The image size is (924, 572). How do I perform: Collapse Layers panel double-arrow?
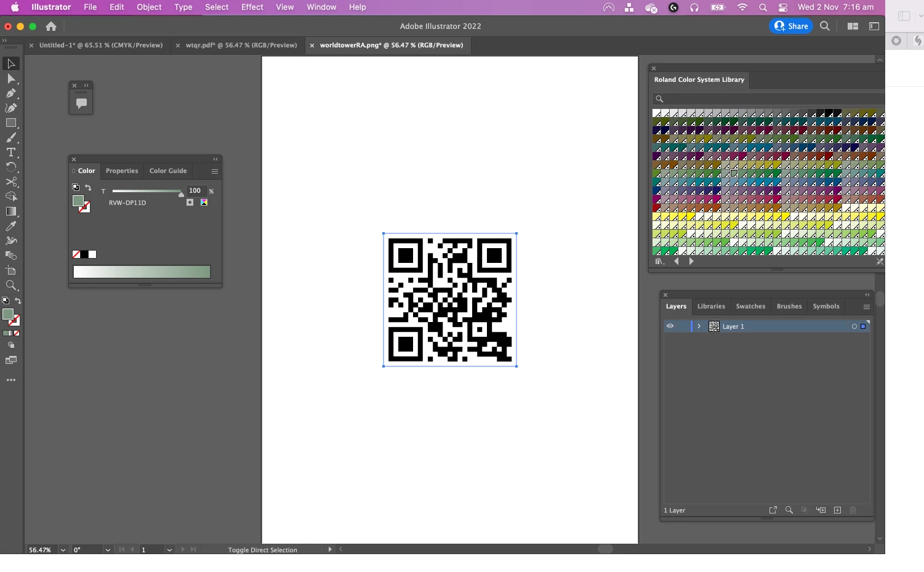point(867,295)
